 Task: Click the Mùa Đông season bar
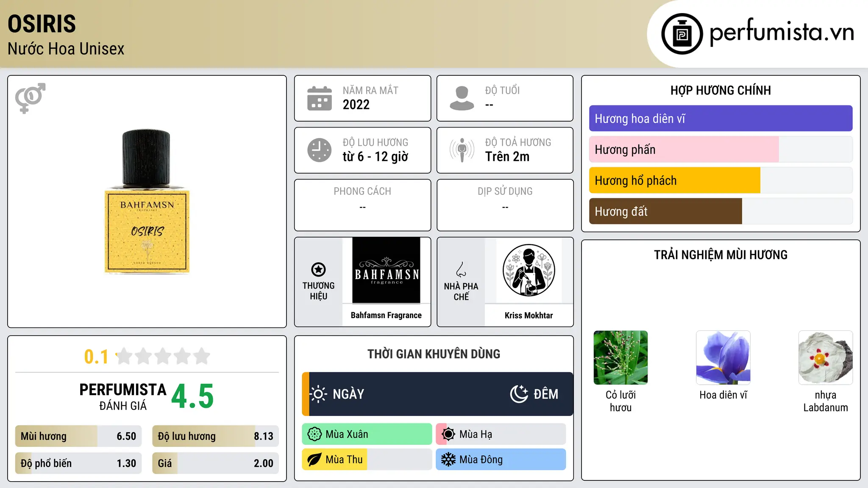(501, 460)
